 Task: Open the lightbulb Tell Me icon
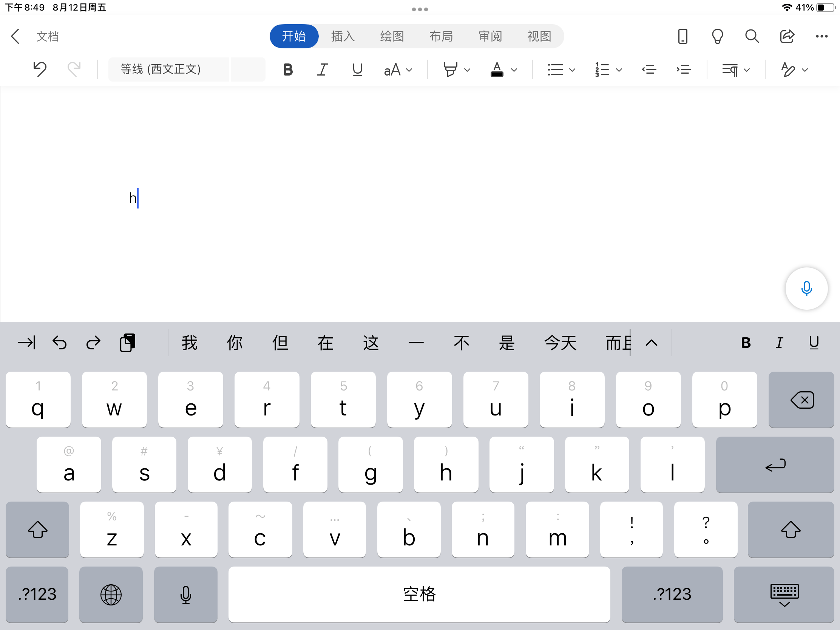pos(717,37)
